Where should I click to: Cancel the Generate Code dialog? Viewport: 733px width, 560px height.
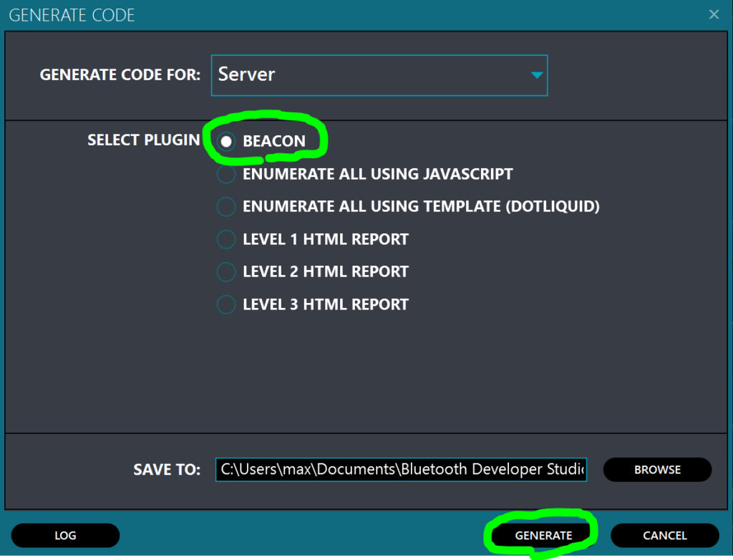point(665,535)
